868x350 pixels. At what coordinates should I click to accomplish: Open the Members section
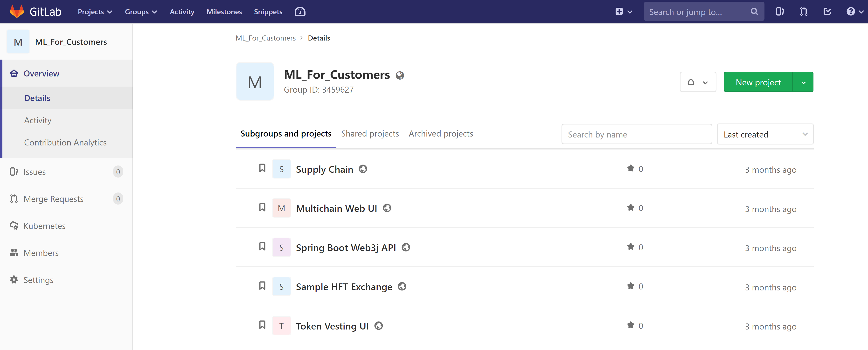click(41, 253)
